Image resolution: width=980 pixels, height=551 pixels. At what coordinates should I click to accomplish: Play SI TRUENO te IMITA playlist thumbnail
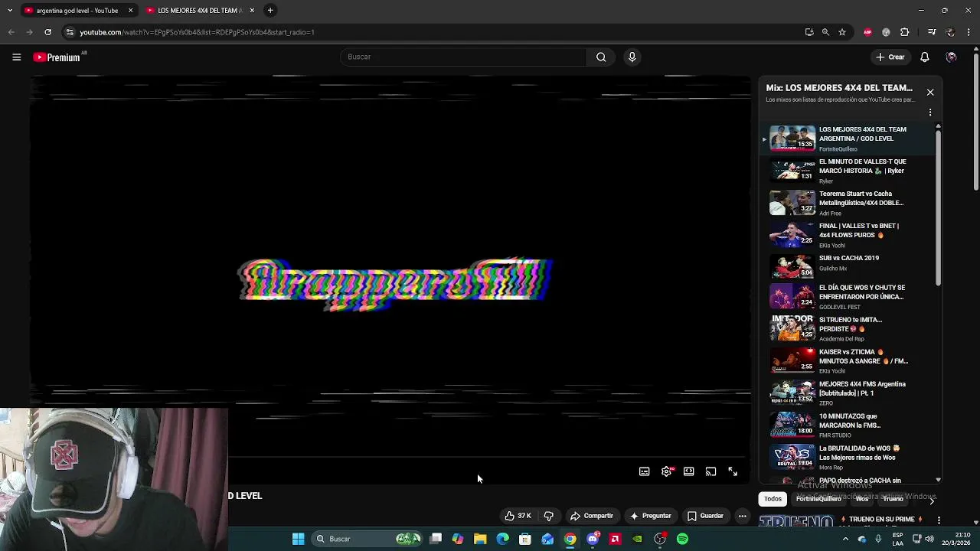pos(792,328)
